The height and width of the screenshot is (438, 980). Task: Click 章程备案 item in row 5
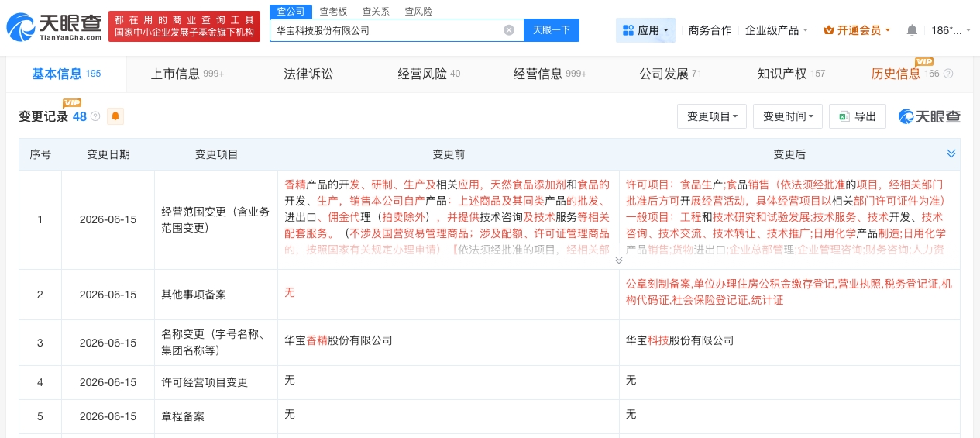point(183,416)
